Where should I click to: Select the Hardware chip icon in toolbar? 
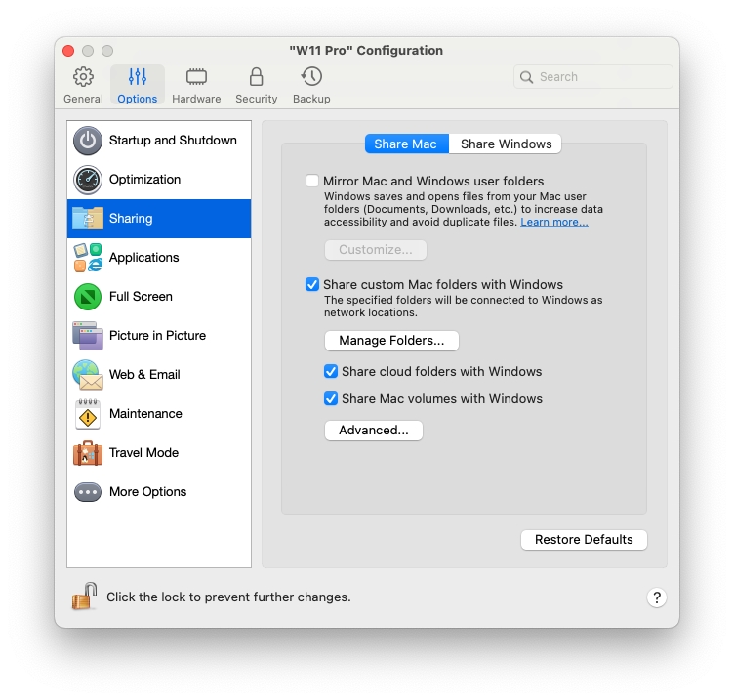pos(196,77)
